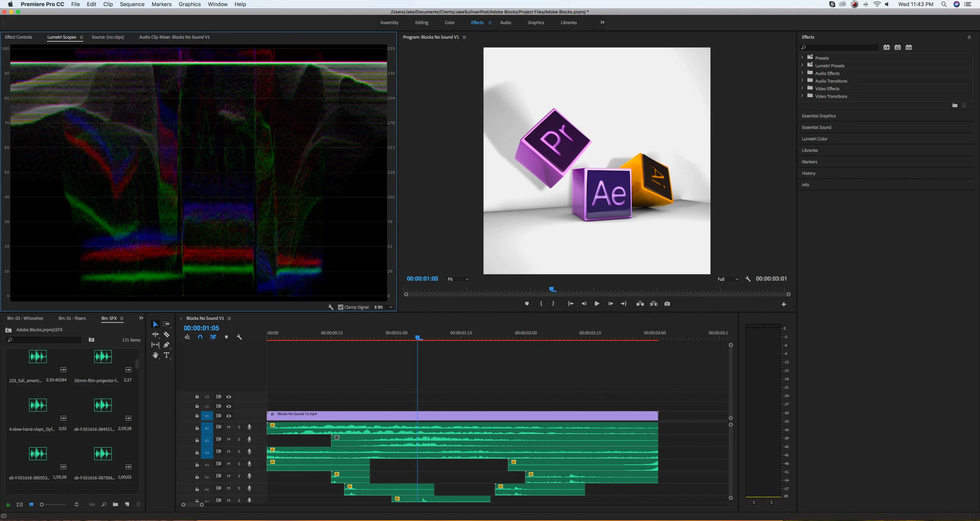Click the thumbnail zoom slider in SFX bin
Viewport: 980px width, 521px height.
tap(54, 505)
